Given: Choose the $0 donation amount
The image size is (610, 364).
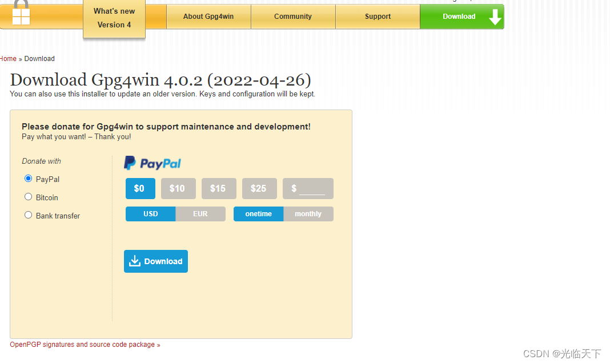Looking at the screenshot, I should point(140,188).
